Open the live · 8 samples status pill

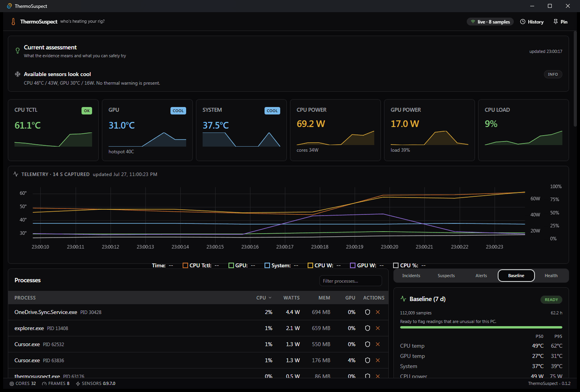point(490,22)
